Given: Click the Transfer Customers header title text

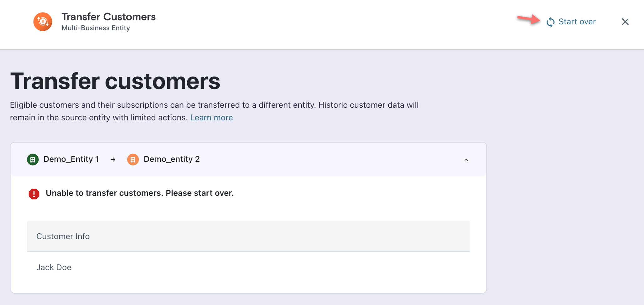Looking at the screenshot, I should coord(108,17).
